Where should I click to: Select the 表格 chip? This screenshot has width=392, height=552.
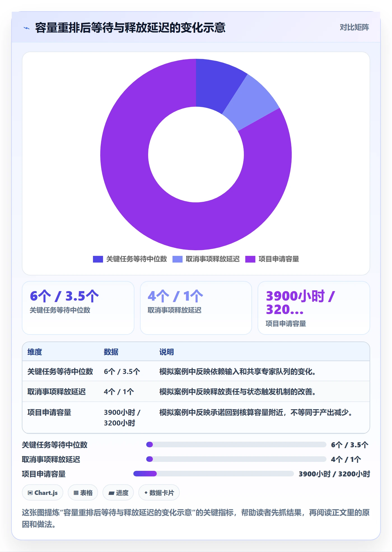tap(83, 493)
